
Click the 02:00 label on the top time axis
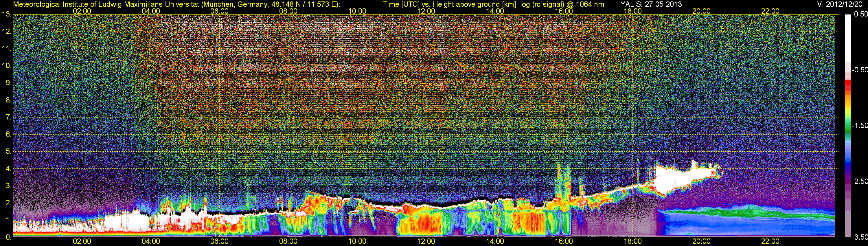82,11
